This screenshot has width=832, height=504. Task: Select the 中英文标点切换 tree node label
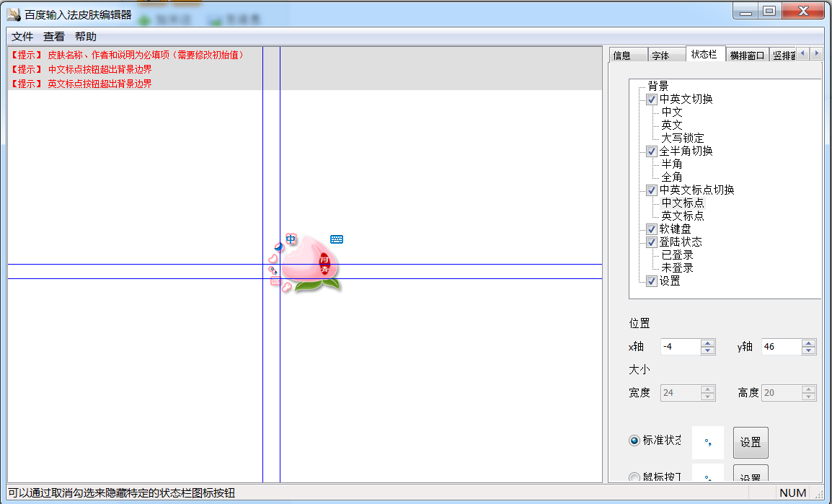click(696, 190)
